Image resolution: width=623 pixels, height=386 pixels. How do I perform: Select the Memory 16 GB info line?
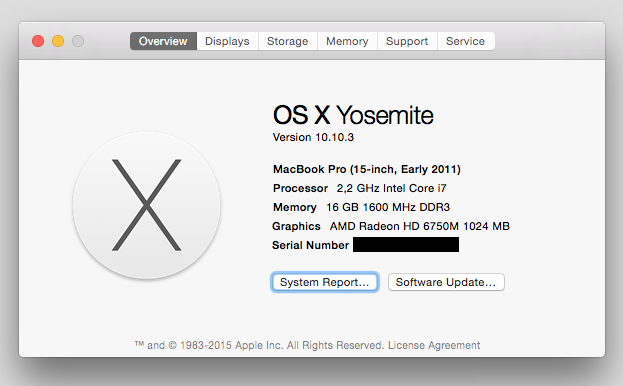[x=361, y=207]
